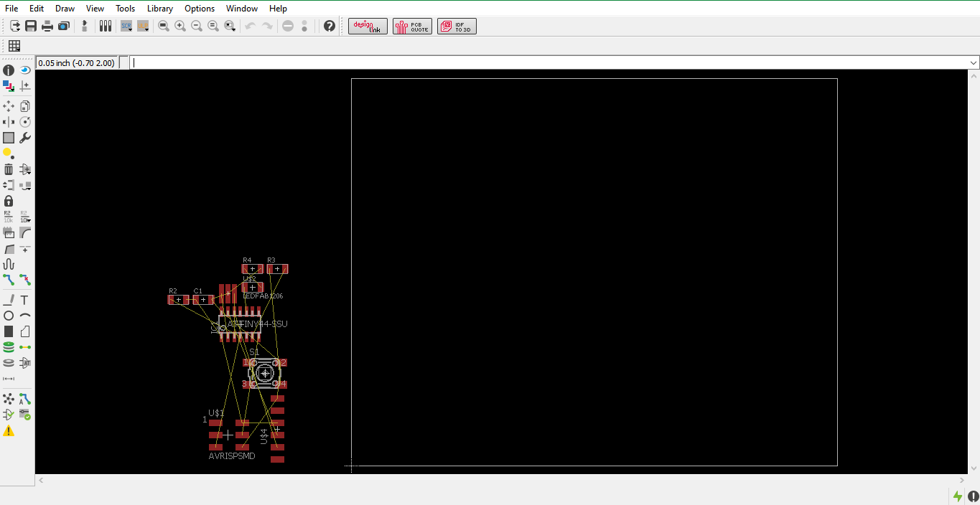Open the Autorouter tool
Image resolution: width=980 pixels, height=505 pixels.
point(25,399)
